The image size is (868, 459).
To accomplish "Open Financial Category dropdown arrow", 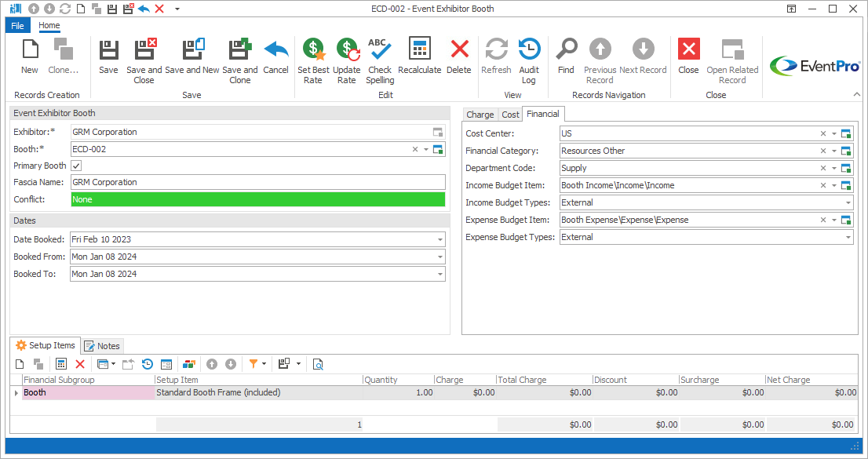I will (x=834, y=151).
